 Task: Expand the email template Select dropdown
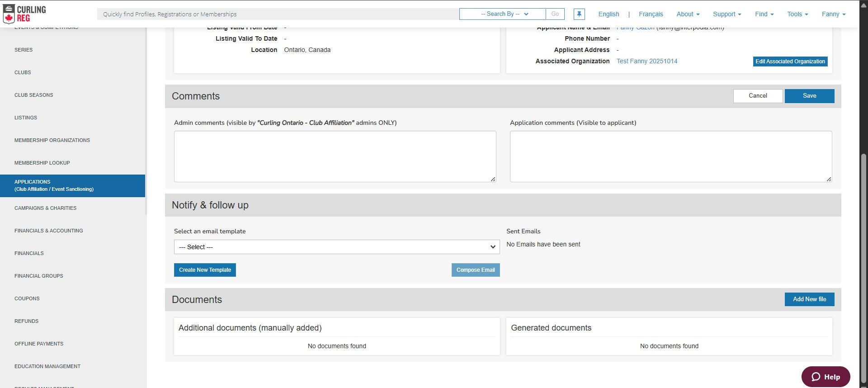pyautogui.click(x=336, y=247)
